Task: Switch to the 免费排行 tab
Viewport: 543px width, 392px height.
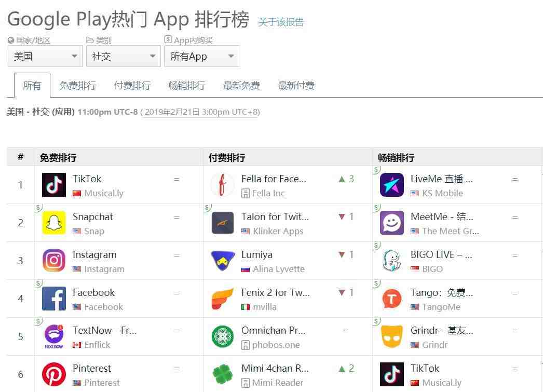Action: 77,86
